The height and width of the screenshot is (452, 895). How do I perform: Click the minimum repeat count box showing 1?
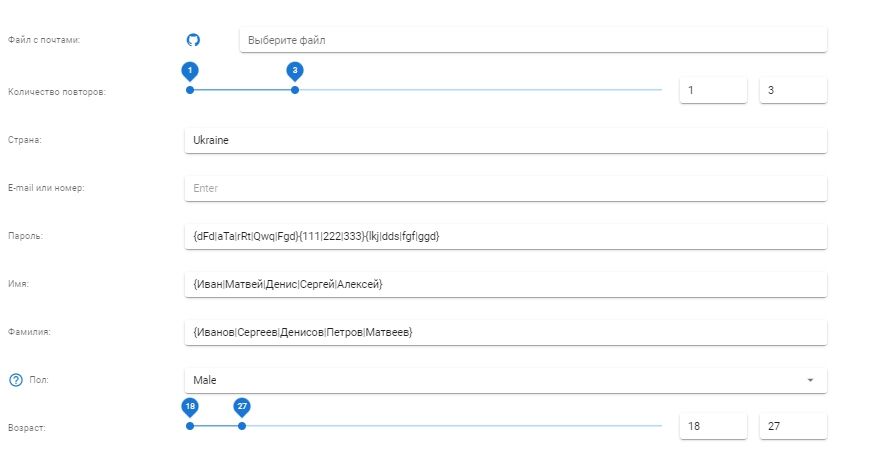(713, 90)
